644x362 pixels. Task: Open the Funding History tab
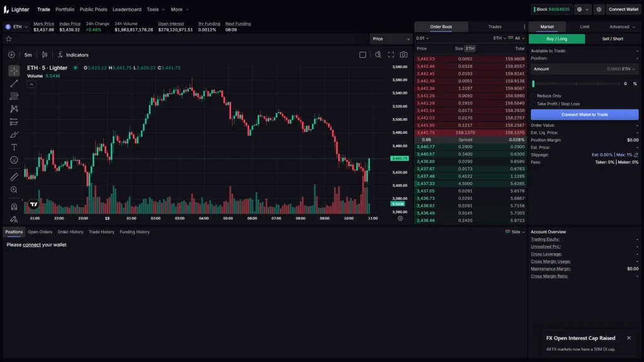click(x=135, y=232)
